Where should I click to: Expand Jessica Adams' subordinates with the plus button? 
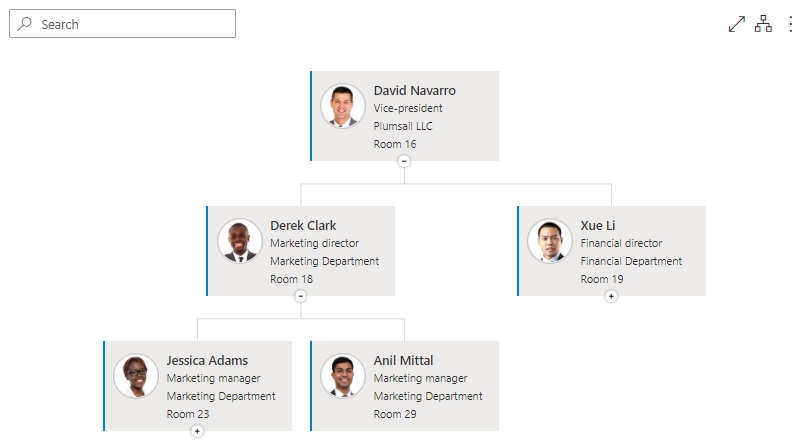(x=197, y=431)
